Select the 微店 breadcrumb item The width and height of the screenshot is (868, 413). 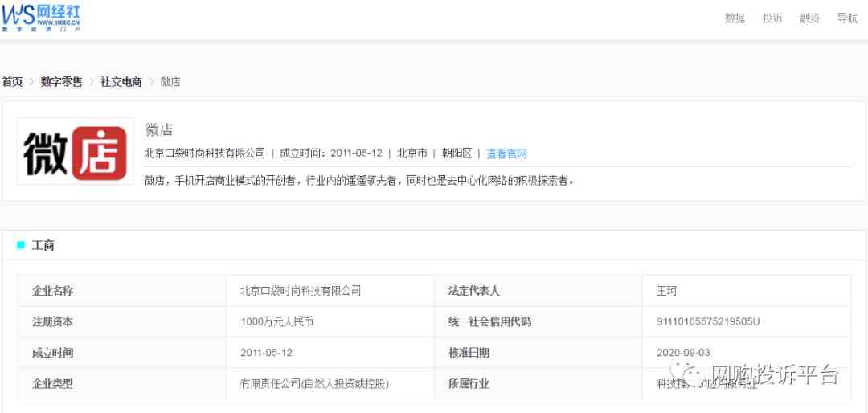coord(170,82)
